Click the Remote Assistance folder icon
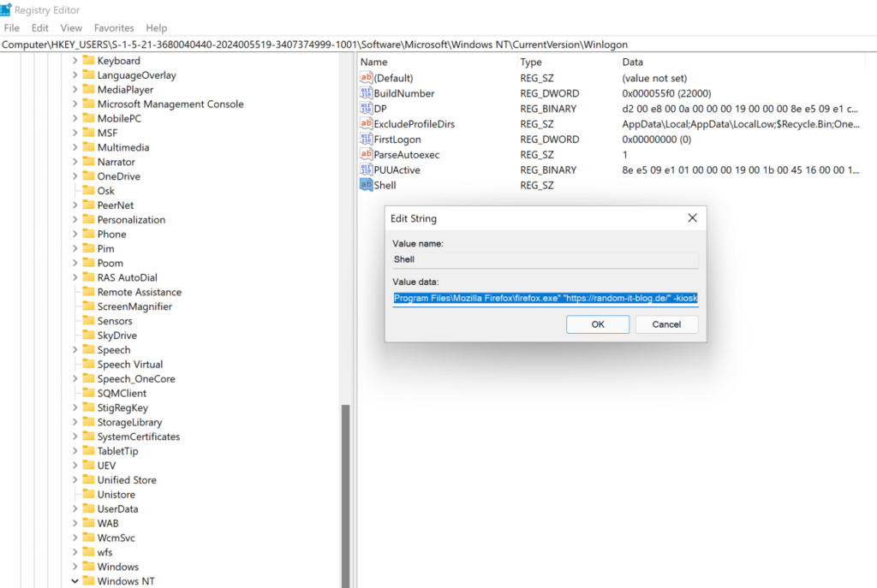Screen dimensions: 877x588 point(88,292)
